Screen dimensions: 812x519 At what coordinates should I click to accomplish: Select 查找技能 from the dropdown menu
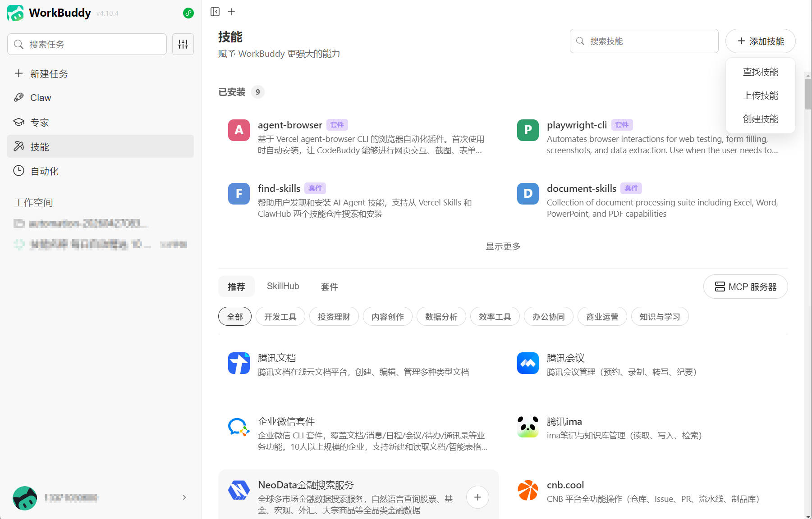click(x=761, y=72)
